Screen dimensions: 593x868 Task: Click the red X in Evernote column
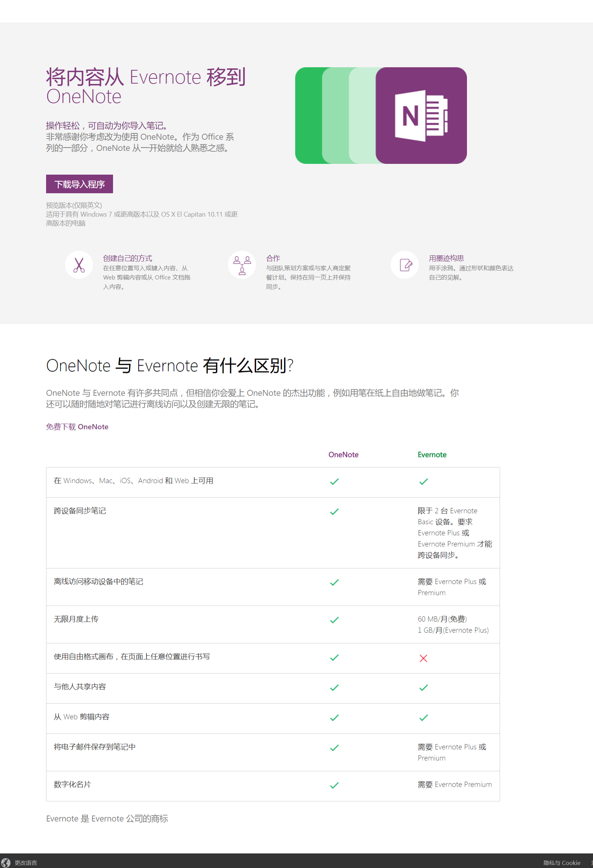click(423, 658)
